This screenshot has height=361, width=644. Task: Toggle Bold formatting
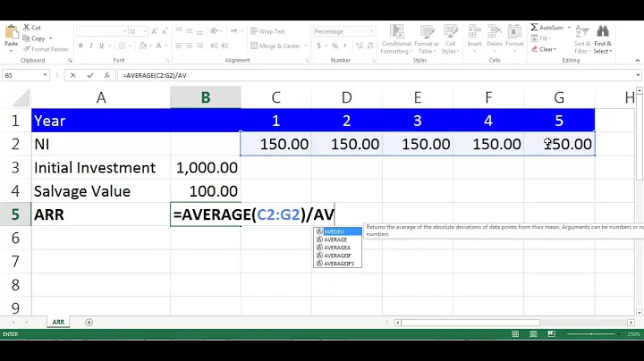click(80, 46)
